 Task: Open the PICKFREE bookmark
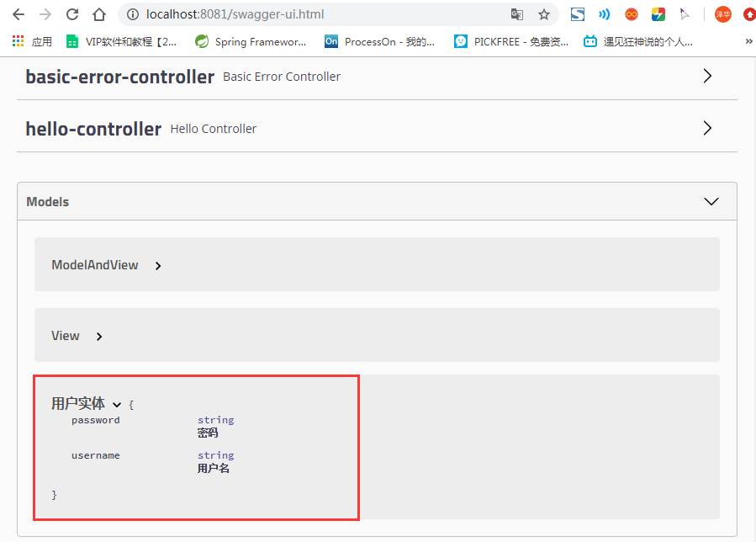tap(511, 41)
